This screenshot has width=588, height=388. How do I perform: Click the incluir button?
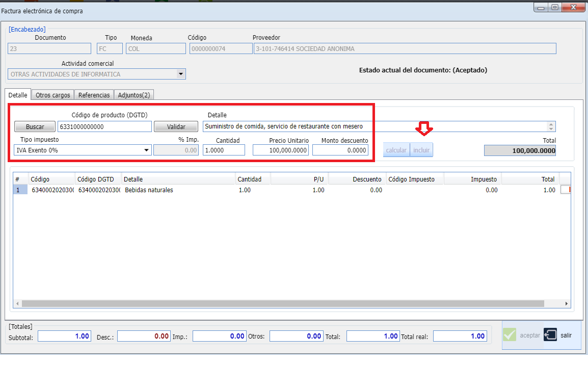click(421, 150)
